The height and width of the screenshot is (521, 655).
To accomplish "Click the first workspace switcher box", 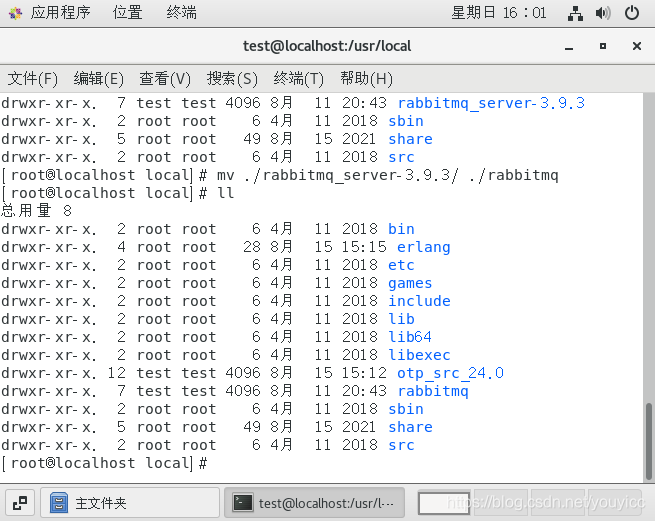I will coord(444,503).
